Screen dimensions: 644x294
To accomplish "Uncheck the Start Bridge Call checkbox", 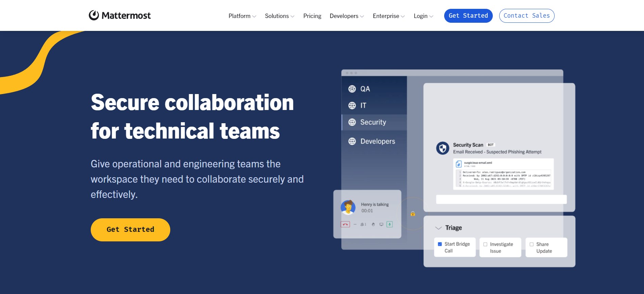I will [440, 244].
